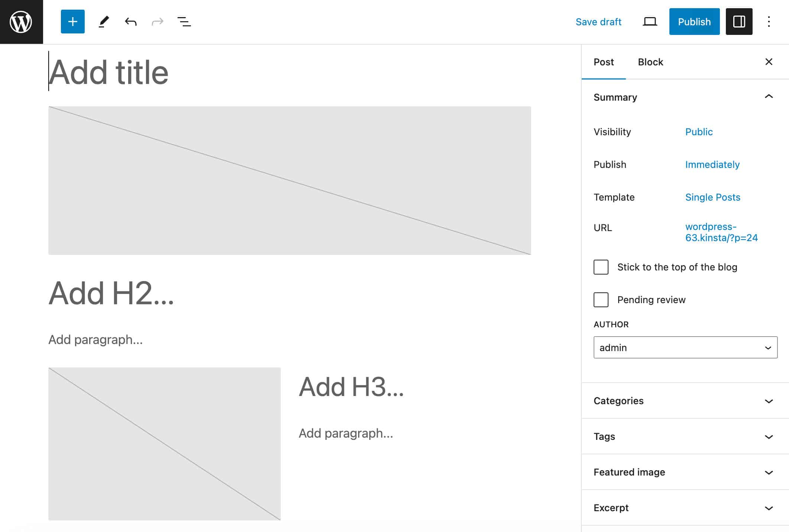Open the Author dropdown menu
The image size is (789, 532).
(685, 347)
